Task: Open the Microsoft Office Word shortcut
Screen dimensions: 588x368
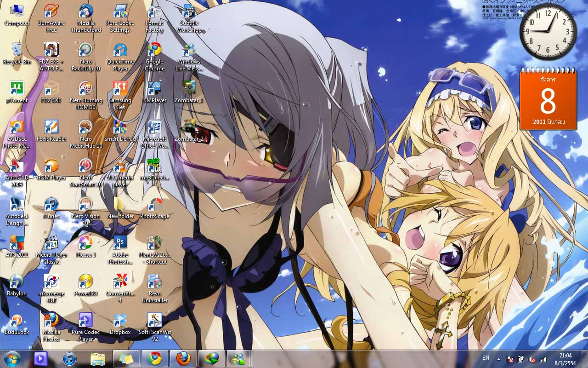Action: pyautogui.click(x=155, y=134)
